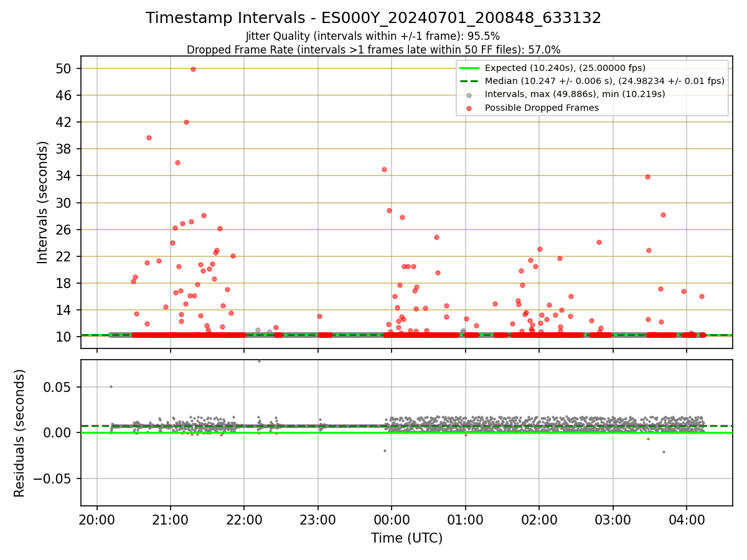Click the '21:00' x-axis tick label
This screenshot has width=747, height=560.
pyautogui.click(x=171, y=519)
